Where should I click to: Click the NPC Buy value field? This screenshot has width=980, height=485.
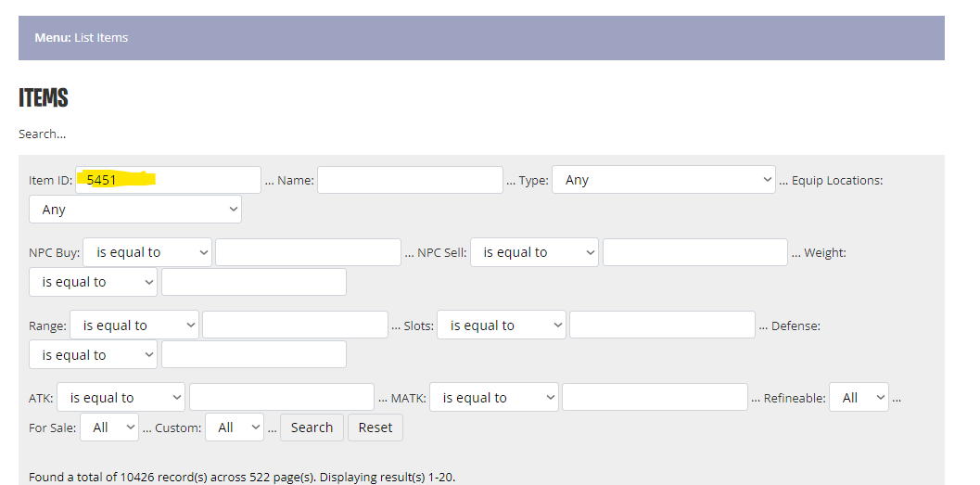tap(308, 252)
